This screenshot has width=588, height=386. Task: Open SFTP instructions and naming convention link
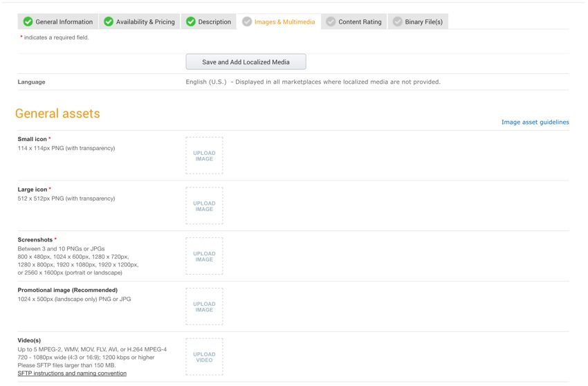(72, 374)
